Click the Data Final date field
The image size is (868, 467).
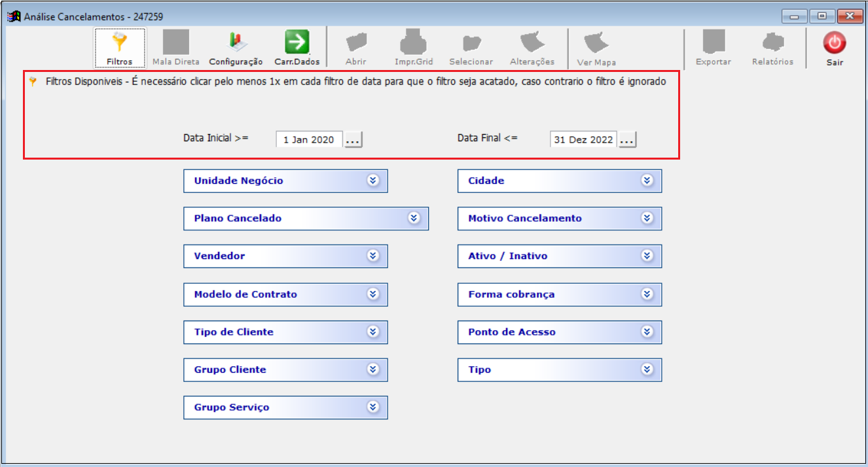click(x=583, y=140)
